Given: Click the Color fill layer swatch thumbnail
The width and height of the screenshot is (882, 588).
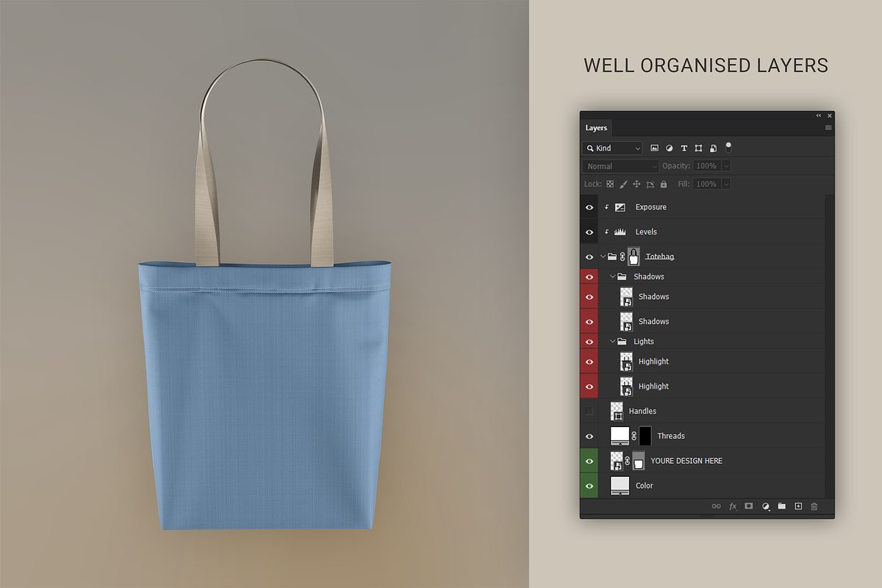Looking at the screenshot, I should (x=620, y=486).
